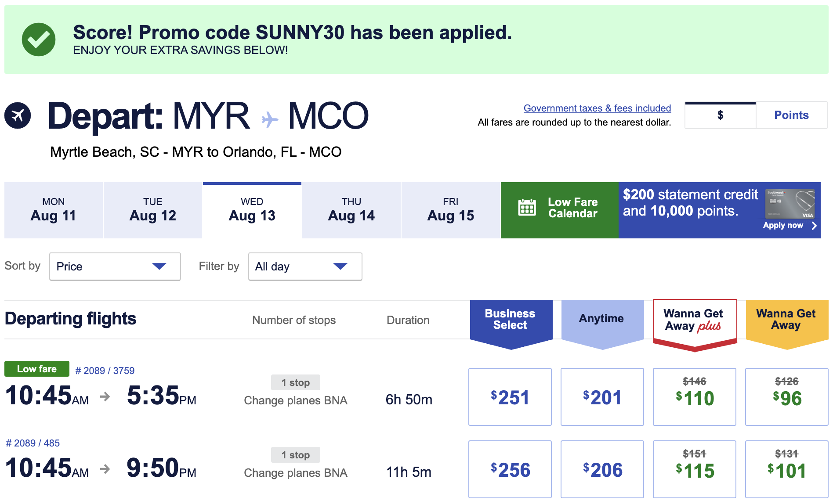Choose the $201 Anytime fare
The width and height of the screenshot is (833, 504).
click(602, 397)
